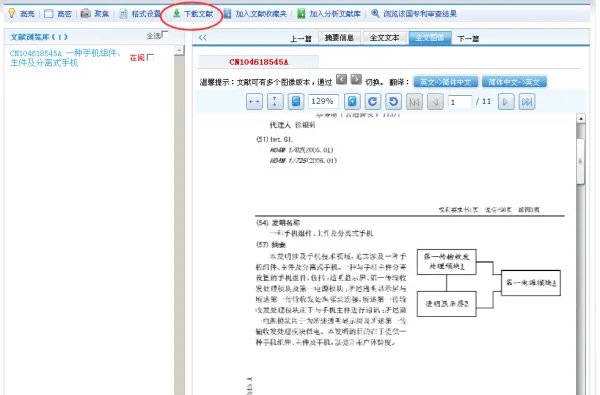Click the fit-to-width horizontal arrows icon

pyautogui.click(x=254, y=102)
